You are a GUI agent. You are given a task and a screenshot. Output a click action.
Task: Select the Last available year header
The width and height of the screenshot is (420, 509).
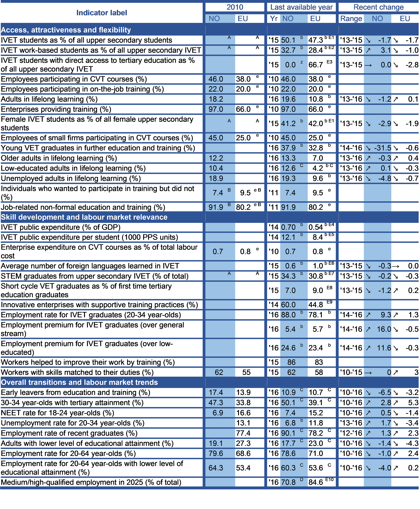(x=301, y=7)
